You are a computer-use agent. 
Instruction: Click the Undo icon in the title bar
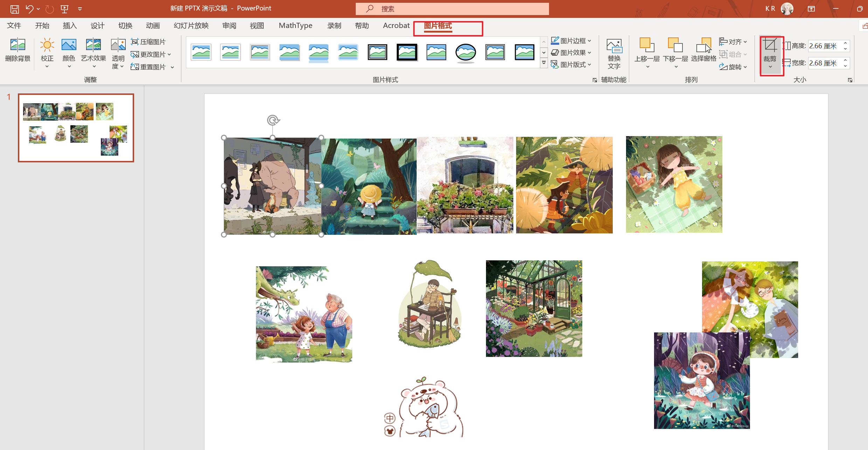[29, 9]
